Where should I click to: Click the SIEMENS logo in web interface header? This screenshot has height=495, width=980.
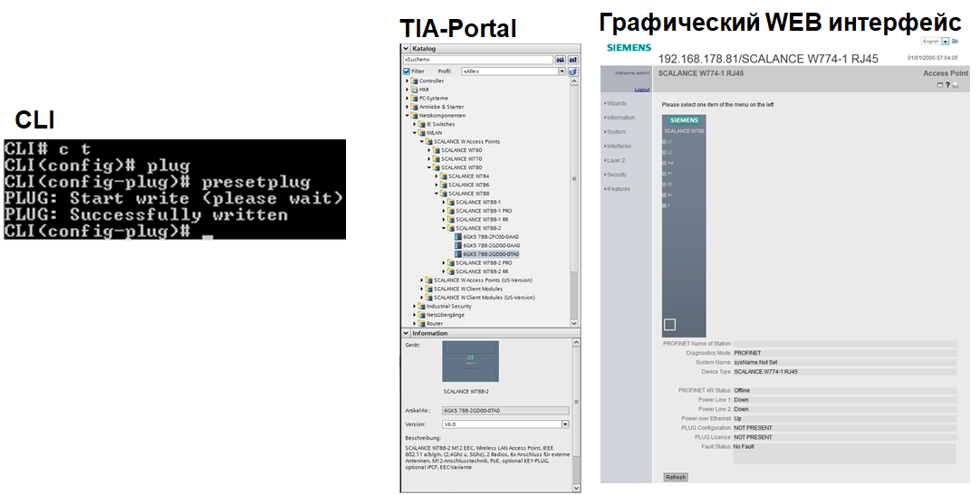[x=629, y=47]
